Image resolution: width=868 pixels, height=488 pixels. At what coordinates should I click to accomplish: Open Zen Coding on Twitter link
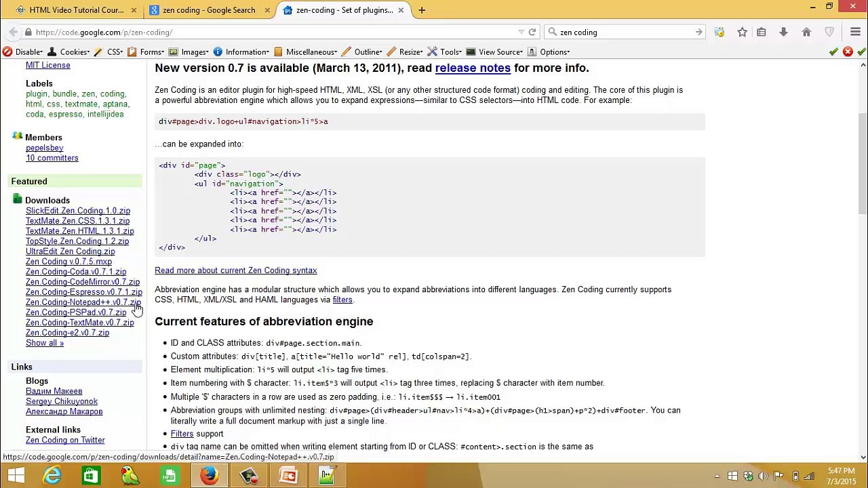pos(65,441)
